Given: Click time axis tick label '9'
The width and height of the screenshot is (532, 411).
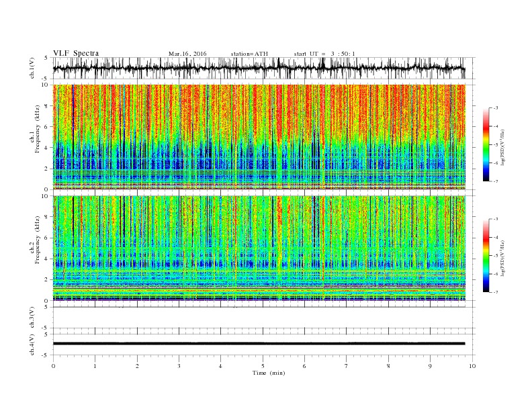Looking at the screenshot, I should [430, 366].
